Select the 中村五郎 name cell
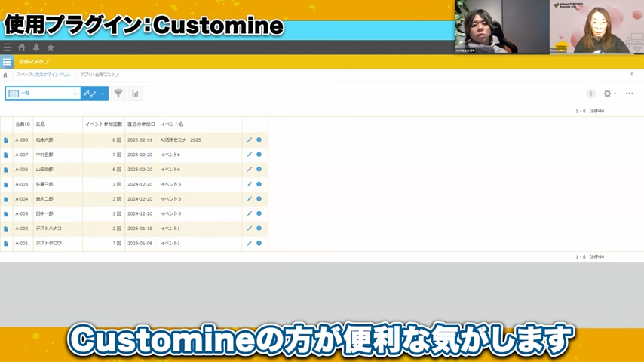644x362 pixels. pos(58,155)
